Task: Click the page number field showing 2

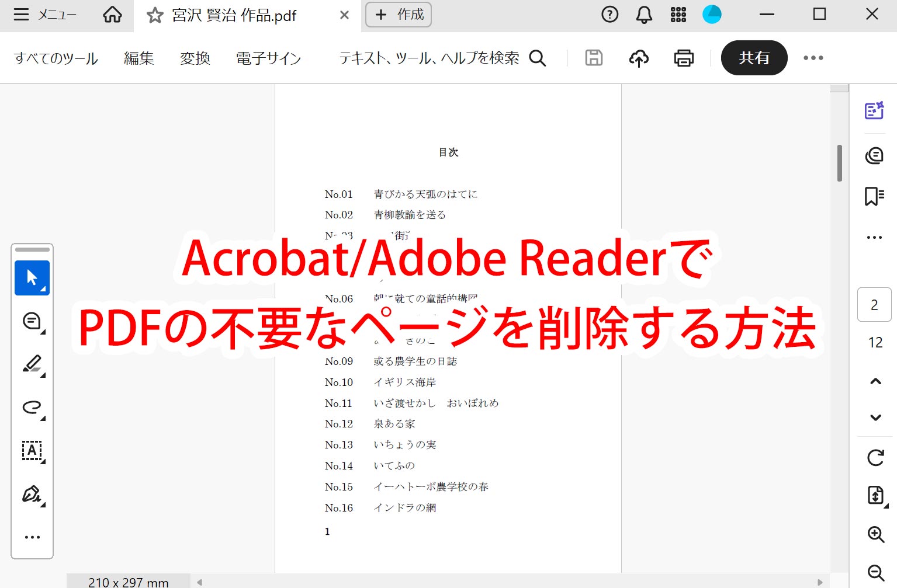Action: (874, 304)
